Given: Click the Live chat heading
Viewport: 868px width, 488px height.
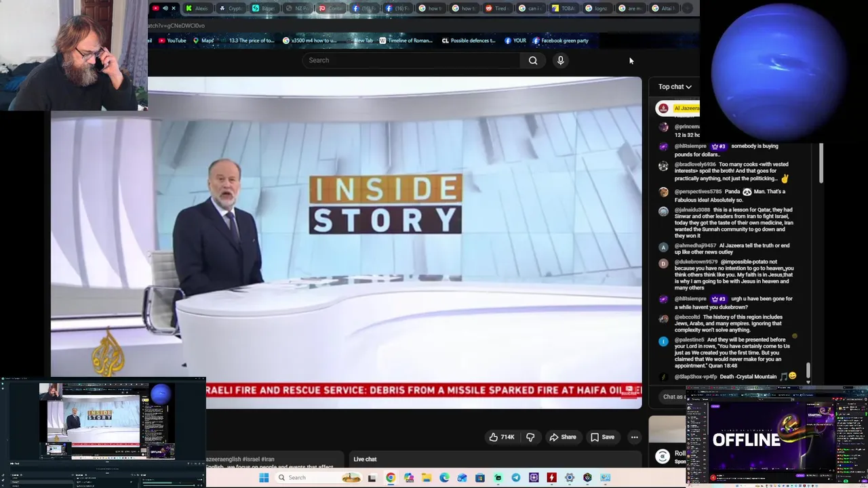Looking at the screenshot, I should point(365,460).
